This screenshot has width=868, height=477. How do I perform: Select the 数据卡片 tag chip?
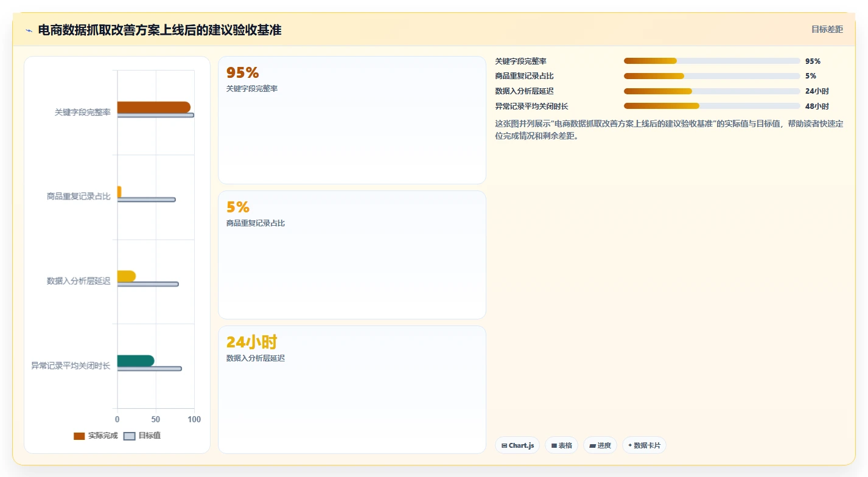point(644,445)
